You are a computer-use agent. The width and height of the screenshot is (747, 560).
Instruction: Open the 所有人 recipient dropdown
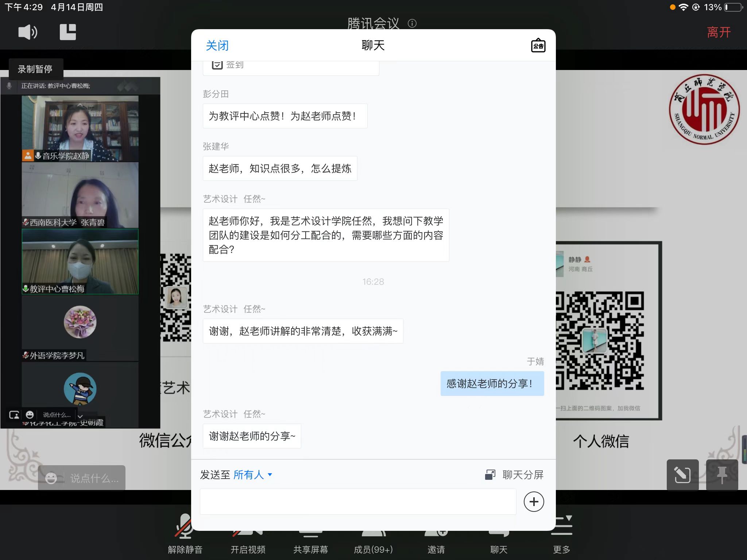click(x=253, y=475)
